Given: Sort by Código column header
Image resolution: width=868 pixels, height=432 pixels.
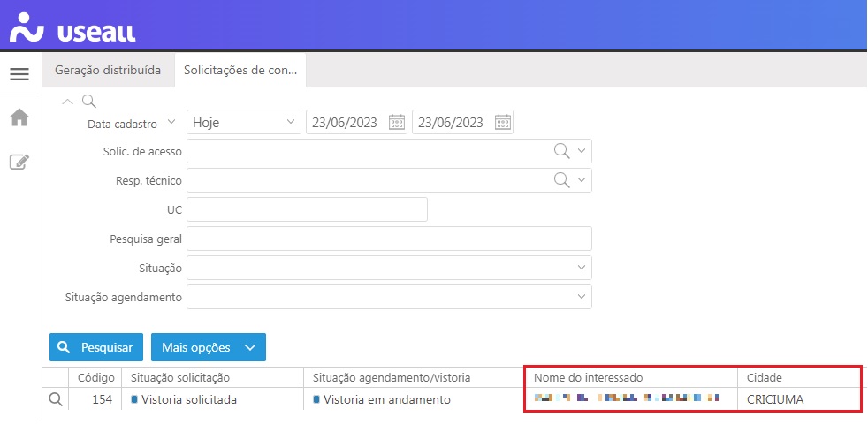Looking at the screenshot, I should click(95, 378).
